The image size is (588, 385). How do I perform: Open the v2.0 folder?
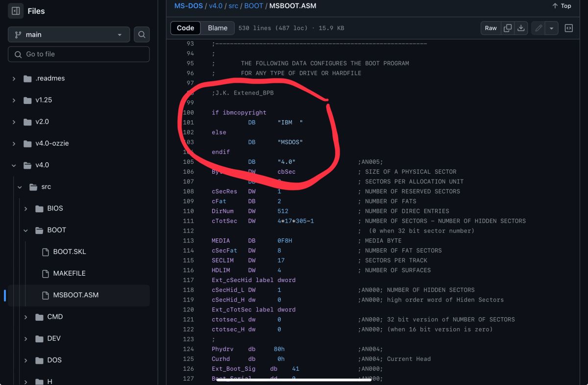tap(42, 122)
